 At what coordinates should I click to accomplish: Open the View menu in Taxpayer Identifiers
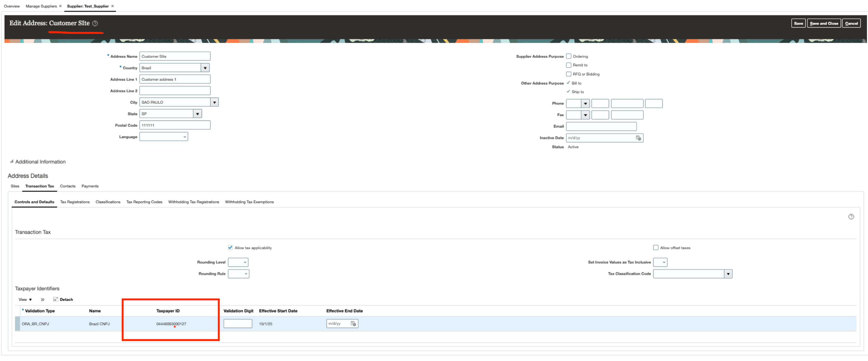click(25, 299)
